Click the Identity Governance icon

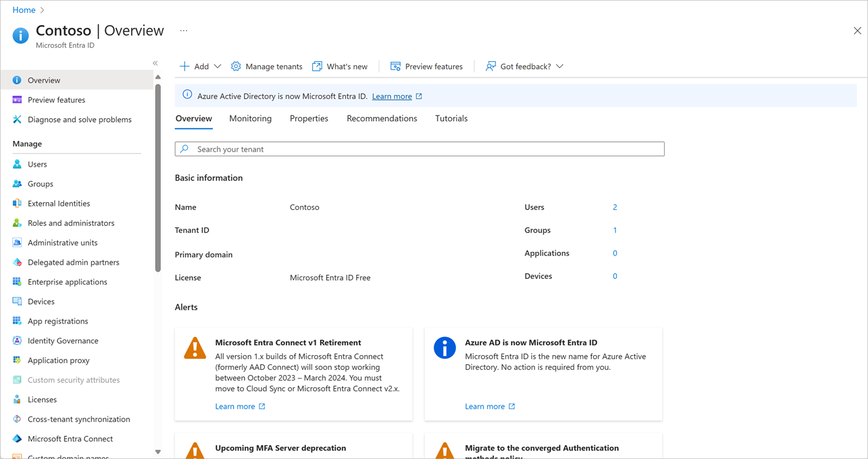coord(17,340)
